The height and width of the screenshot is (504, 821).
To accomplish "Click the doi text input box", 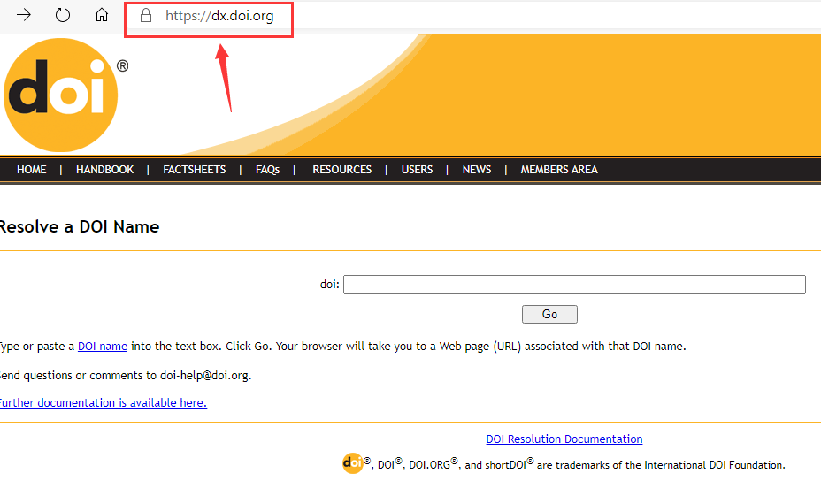I will click(x=574, y=285).
